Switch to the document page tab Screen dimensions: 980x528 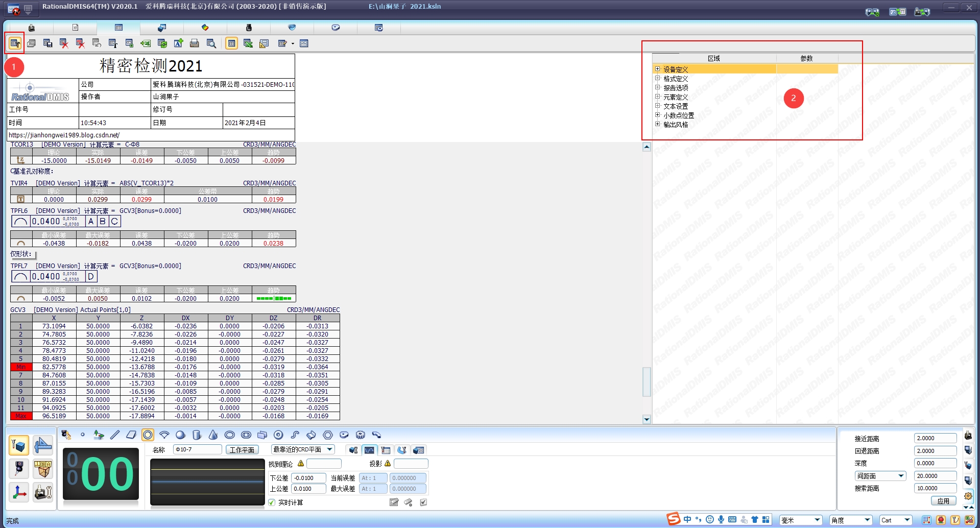point(75,28)
